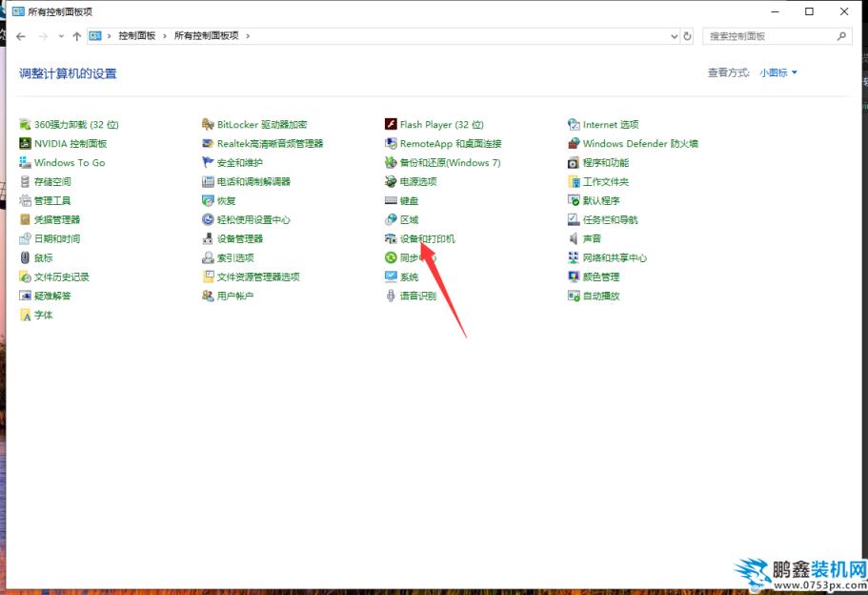
Task: Click the RemoteApp 和桌面连接 icon
Action: point(391,143)
